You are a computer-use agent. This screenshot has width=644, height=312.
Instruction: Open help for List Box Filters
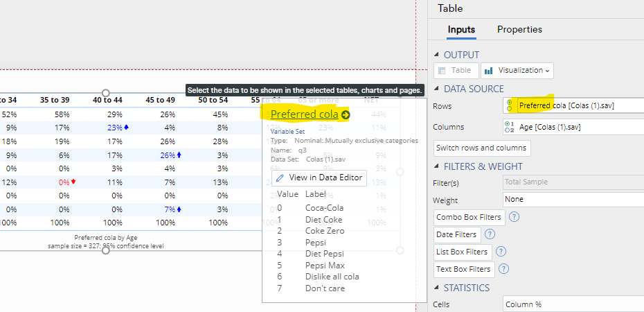[501, 252]
